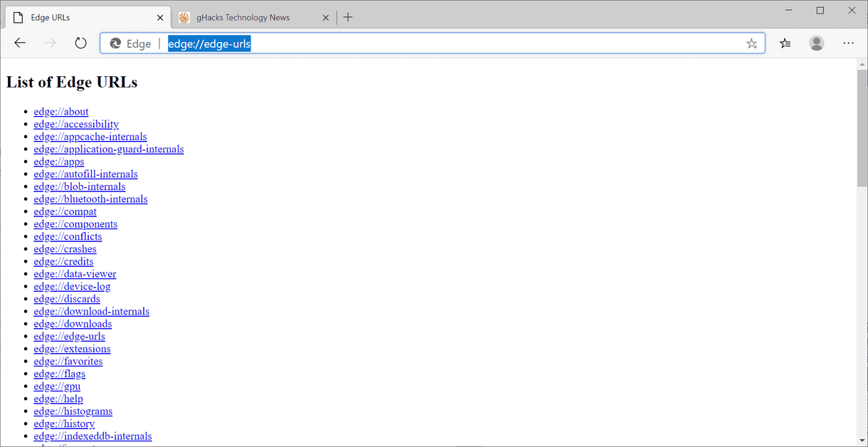Open the edge://data-viewer link
The width and height of the screenshot is (868, 447).
(75, 273)
